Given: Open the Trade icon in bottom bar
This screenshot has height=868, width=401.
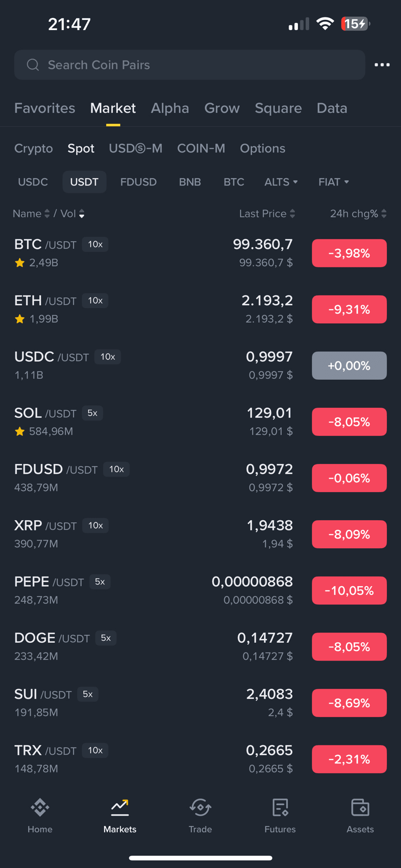Looking at the screenshot, I should pos(200,807).
